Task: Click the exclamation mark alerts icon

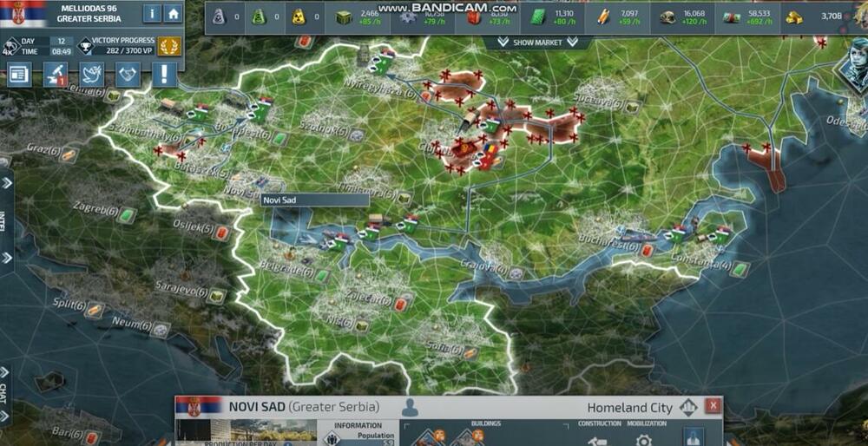Action: 164,75
